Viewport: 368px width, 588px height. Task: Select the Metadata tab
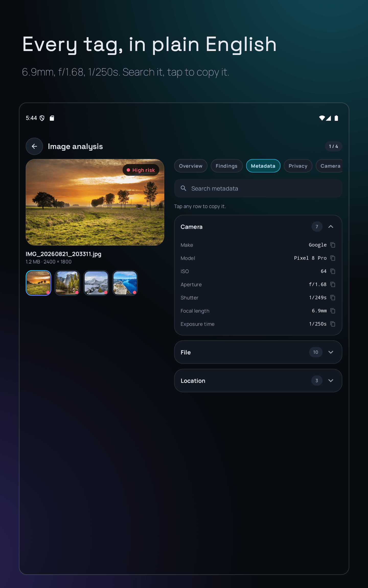point(263,166)
